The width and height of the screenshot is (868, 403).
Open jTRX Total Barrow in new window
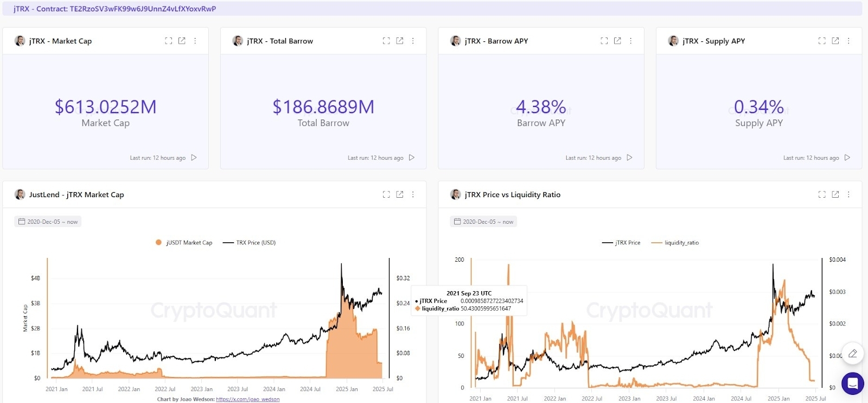(x=400, y=41)
